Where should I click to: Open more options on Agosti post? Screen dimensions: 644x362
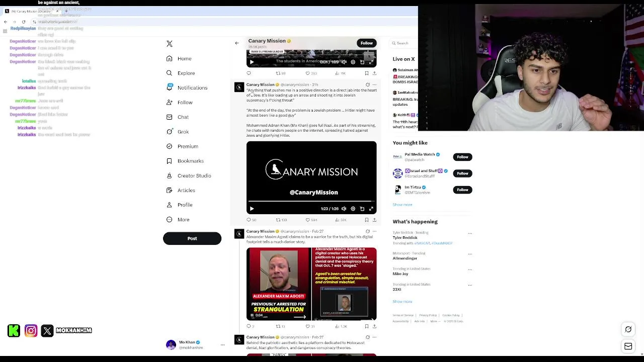[374, 231]
